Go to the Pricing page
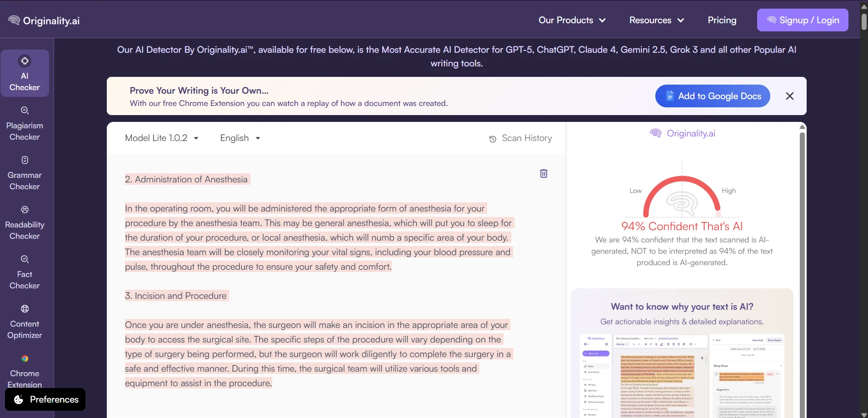This screenshot has height=418, width=868. click(x=721, y=20)
